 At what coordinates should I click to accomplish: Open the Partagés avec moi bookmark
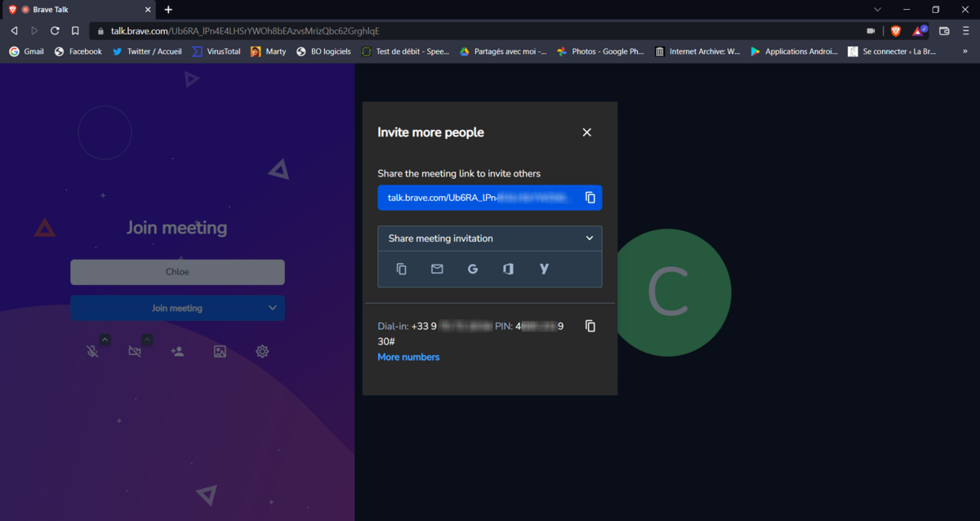503,51
